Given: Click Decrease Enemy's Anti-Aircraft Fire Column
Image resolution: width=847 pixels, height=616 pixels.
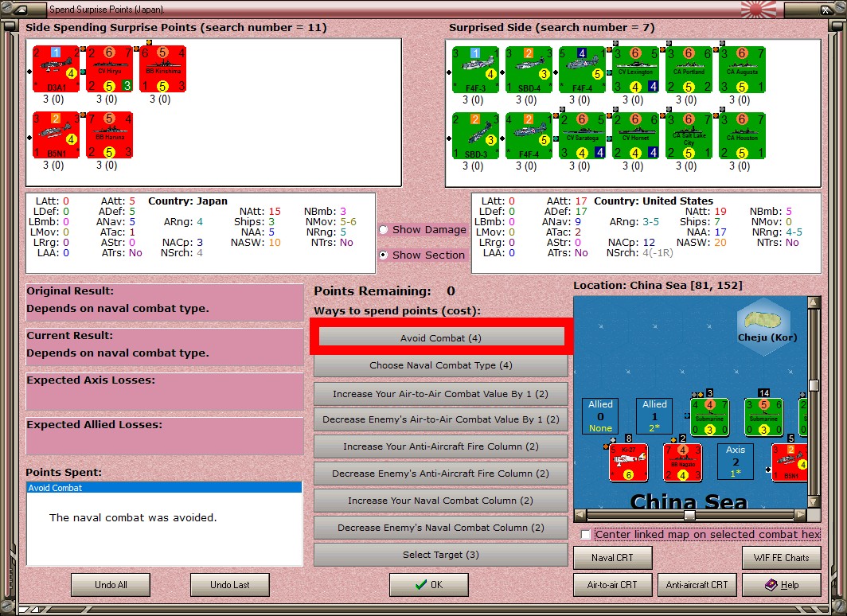Looking at the screenshot, I should [441, 474].
